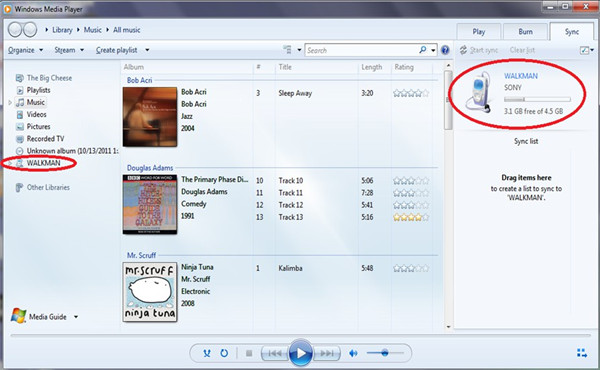The image size is (600, 370).
Task: Click the Back navigation arrow button
Action: coord(15,29)
